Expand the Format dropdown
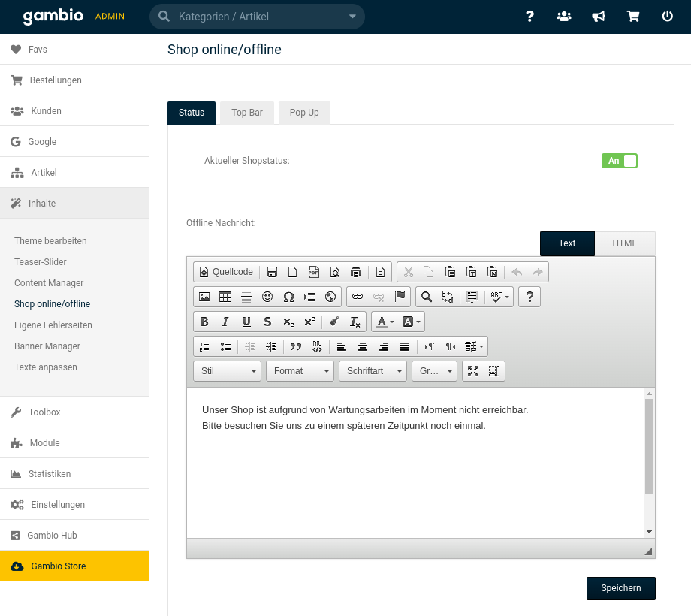 point(300,371)
